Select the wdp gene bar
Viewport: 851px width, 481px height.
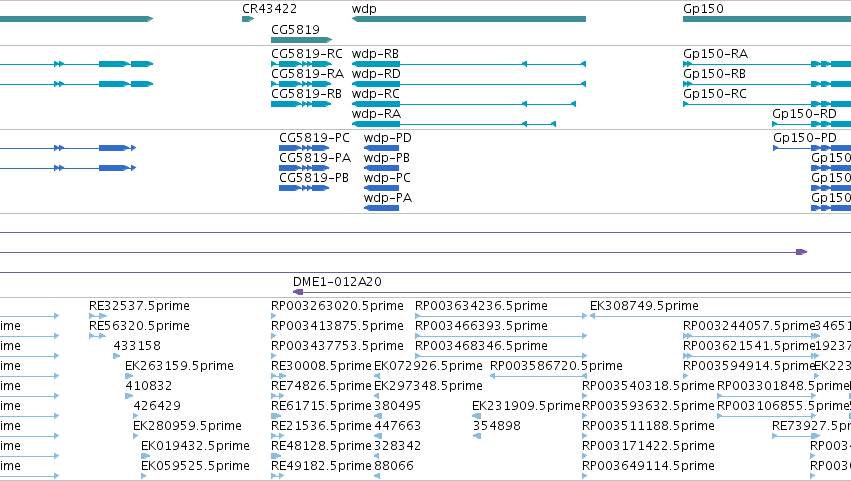[469, 19]
